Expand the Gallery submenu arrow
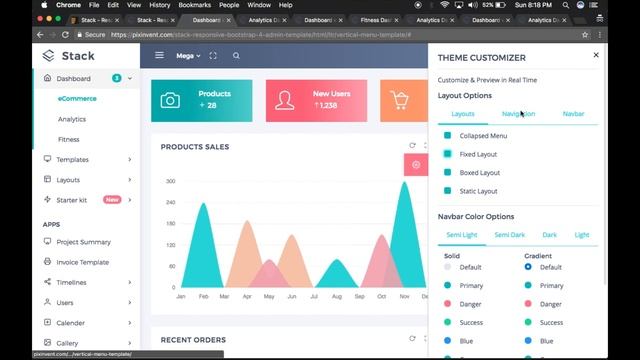Screen dimensions: 640x360 click(x=130, y=343)
